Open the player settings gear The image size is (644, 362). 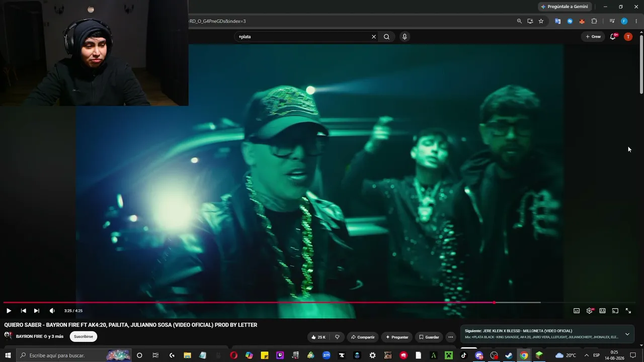[590, 311]
